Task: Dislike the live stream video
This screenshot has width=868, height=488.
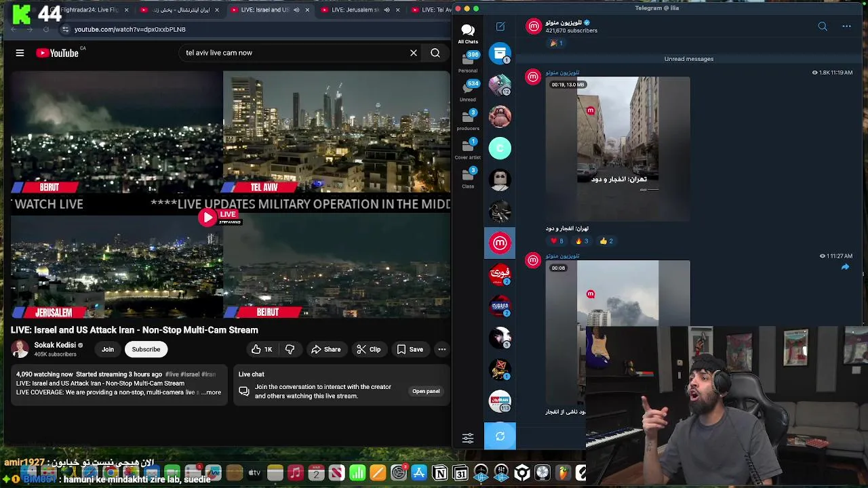Action: [x=290, y=350]
